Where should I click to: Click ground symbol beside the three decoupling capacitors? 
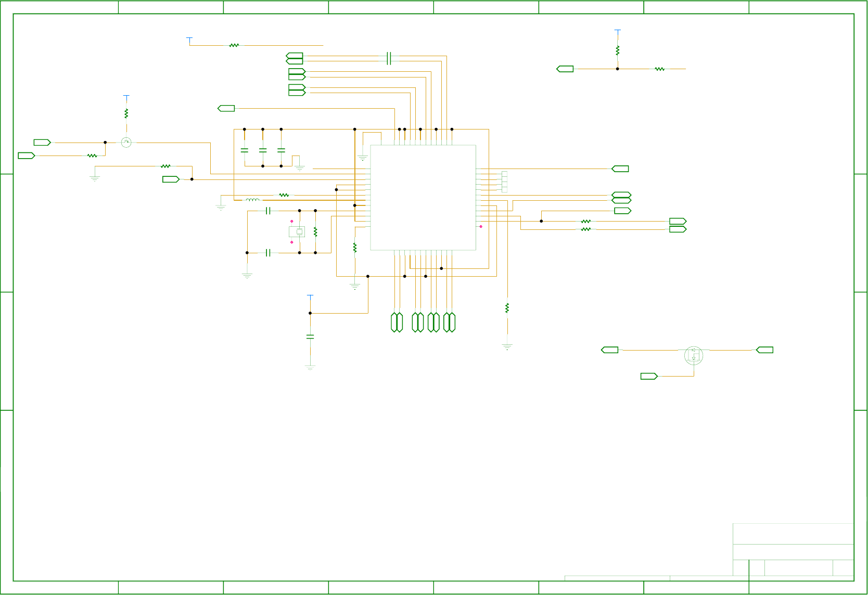[300, 167]
